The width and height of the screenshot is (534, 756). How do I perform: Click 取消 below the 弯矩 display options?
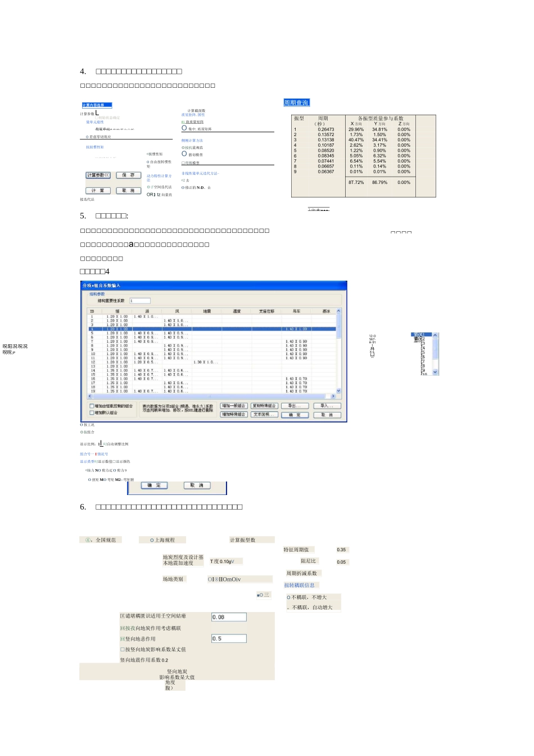click(x=197, y=485)
